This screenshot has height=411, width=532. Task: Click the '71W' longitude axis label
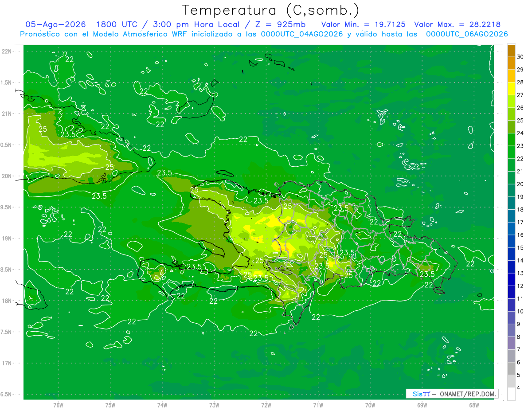coord(318,405)
